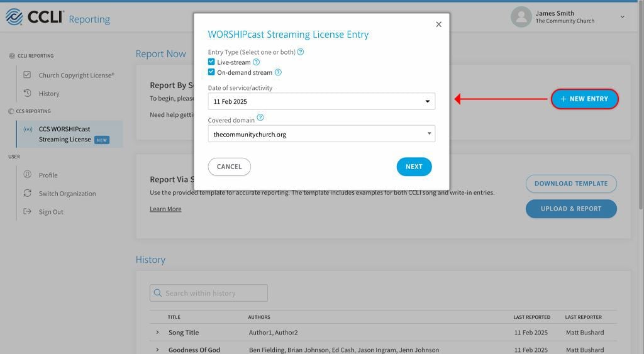Expand the Goodness Of God history row
The image size is (644, 354).
(x=157, y=350)
